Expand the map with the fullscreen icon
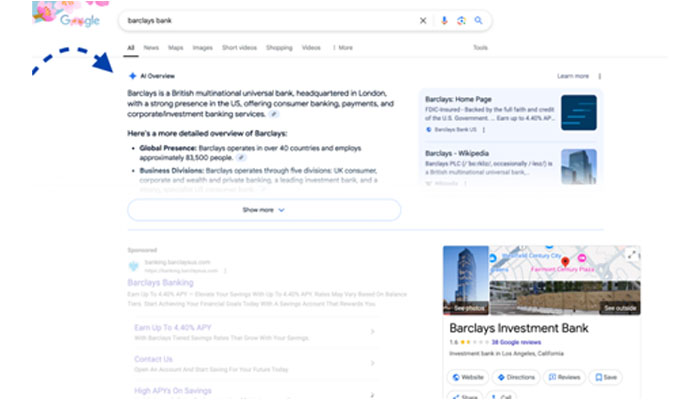Image resolution: width=700 pixels, height=400 pixels. 631,255
